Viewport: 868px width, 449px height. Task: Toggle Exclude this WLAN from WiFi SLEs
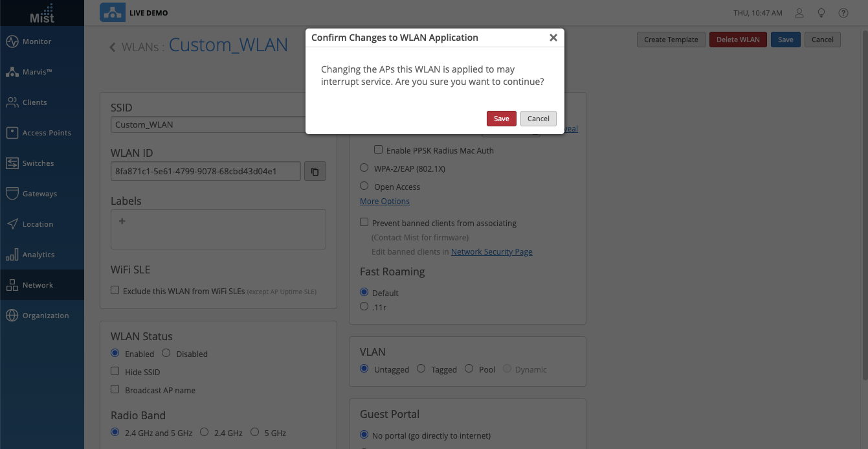(x=115, y=290)
